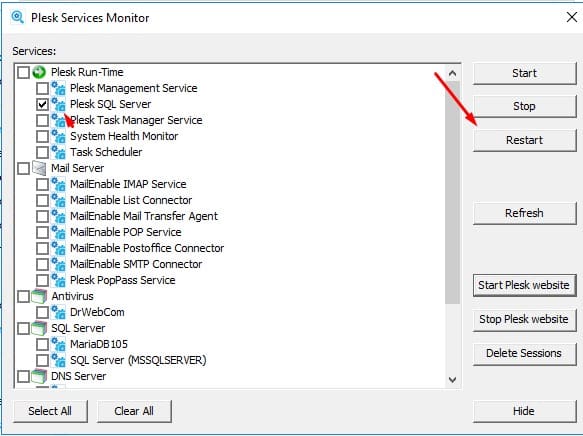Enable the MailEnable SMTP Connector checkbox
The image size is (583, 436).
coord(42,264)
